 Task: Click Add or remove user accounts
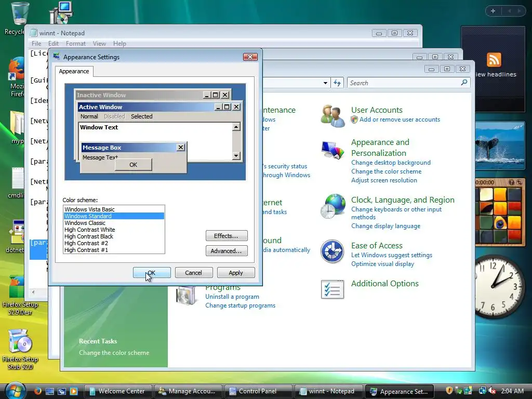tap(400, 119)
